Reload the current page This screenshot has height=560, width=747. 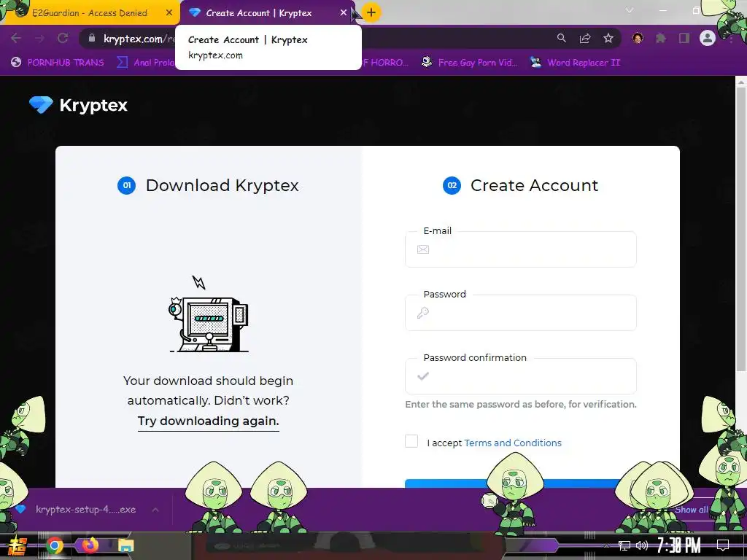pos(63,38)
